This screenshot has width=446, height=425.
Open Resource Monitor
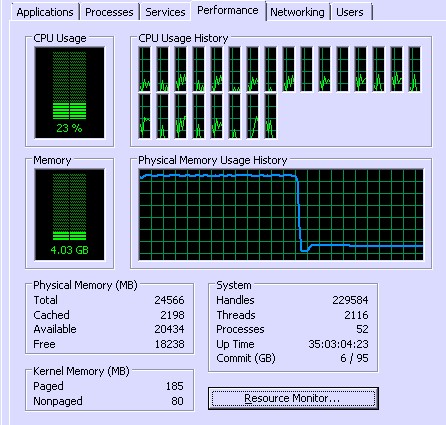293,398
